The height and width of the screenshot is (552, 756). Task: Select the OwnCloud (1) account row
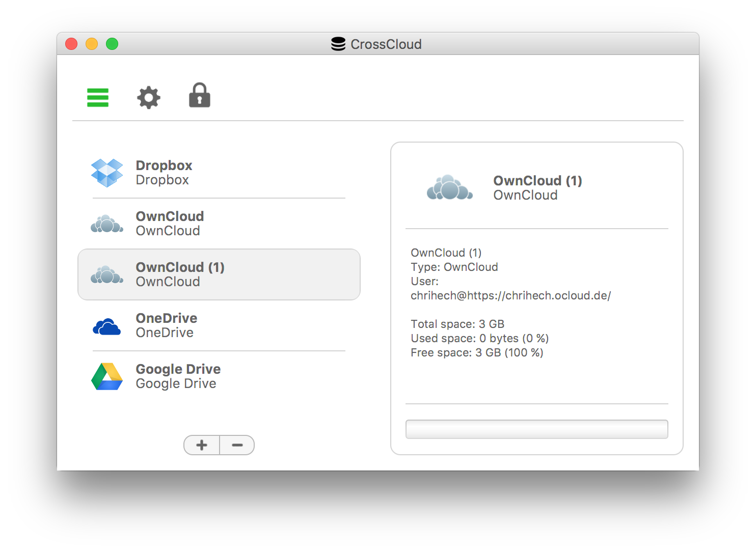tap(219, 274)
